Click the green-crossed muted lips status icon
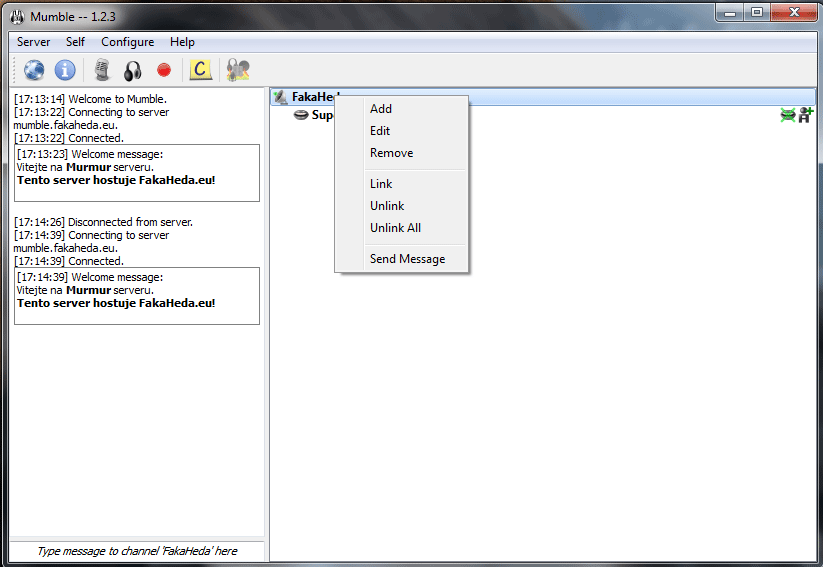This screenshot has height=567, width=823. pos(788,115)
